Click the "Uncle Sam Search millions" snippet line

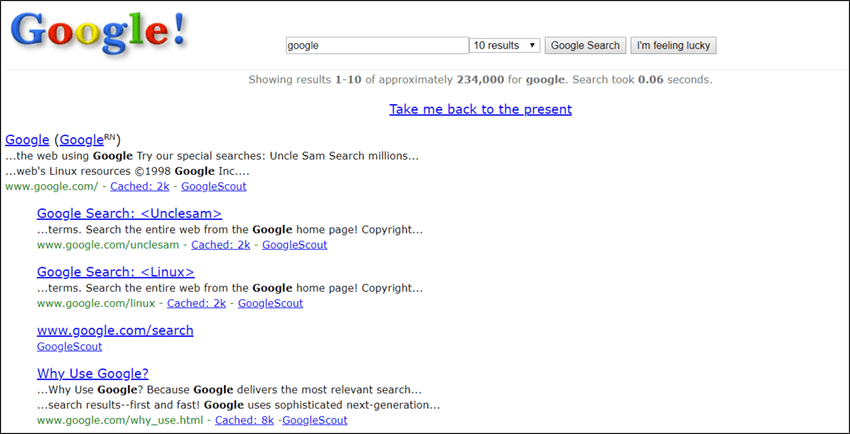pos(212,156)
